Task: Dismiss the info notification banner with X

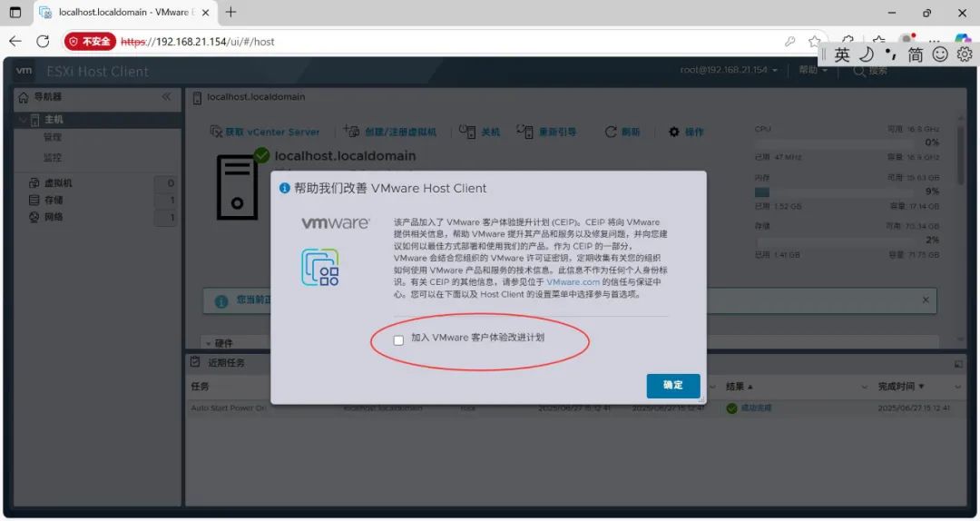Action: click(926, 300)
